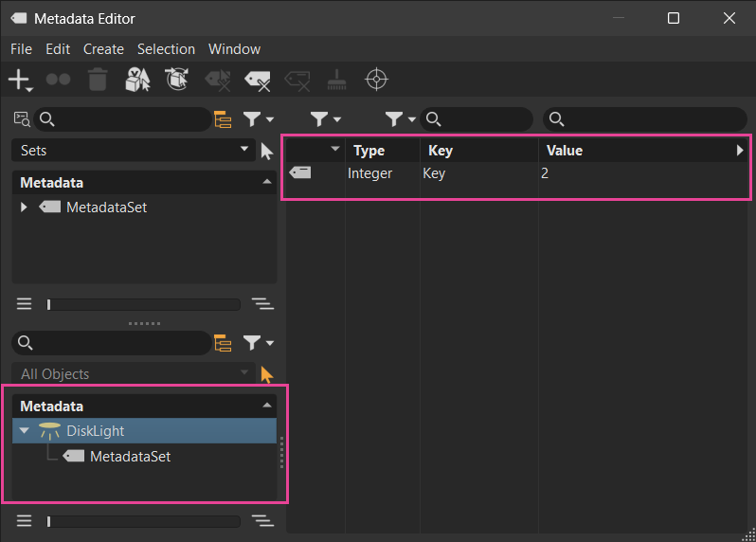Image resolution: width=756 pixels, height=542 pixels.
Task: Collapse the upper Metadata section header arrow
Action: point(266,182)
